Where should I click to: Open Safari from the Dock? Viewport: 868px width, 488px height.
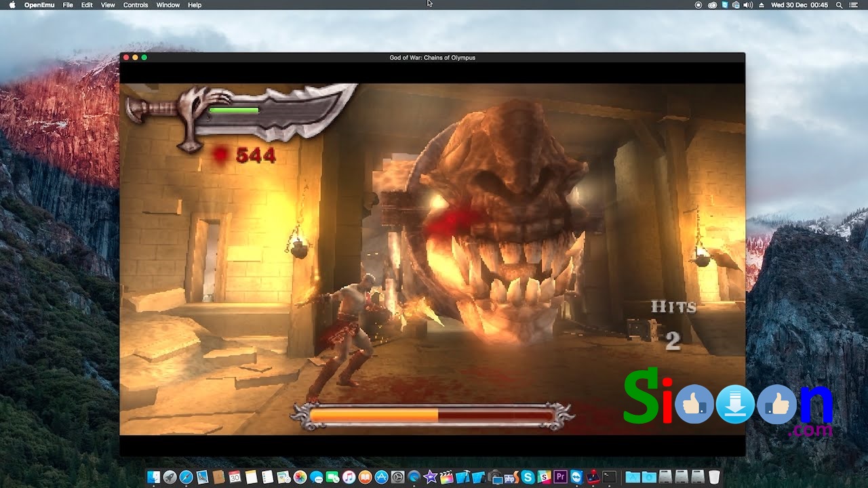click(x=185, y=478)
